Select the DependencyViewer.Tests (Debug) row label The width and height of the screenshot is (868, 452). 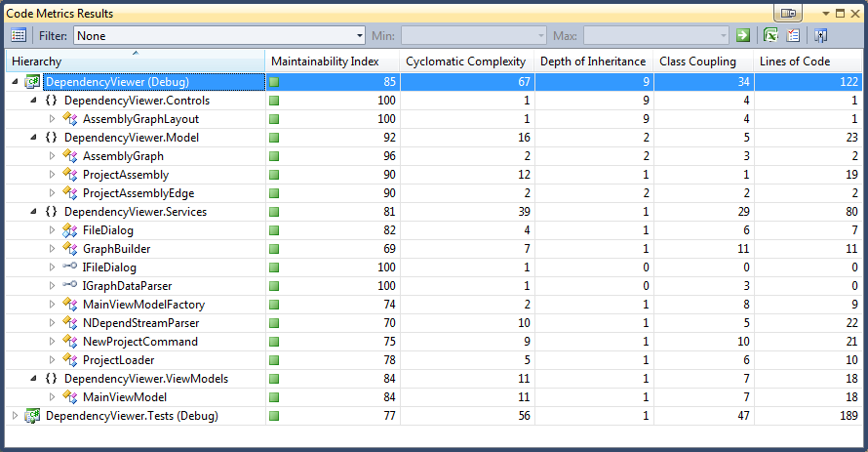[132, 416]
